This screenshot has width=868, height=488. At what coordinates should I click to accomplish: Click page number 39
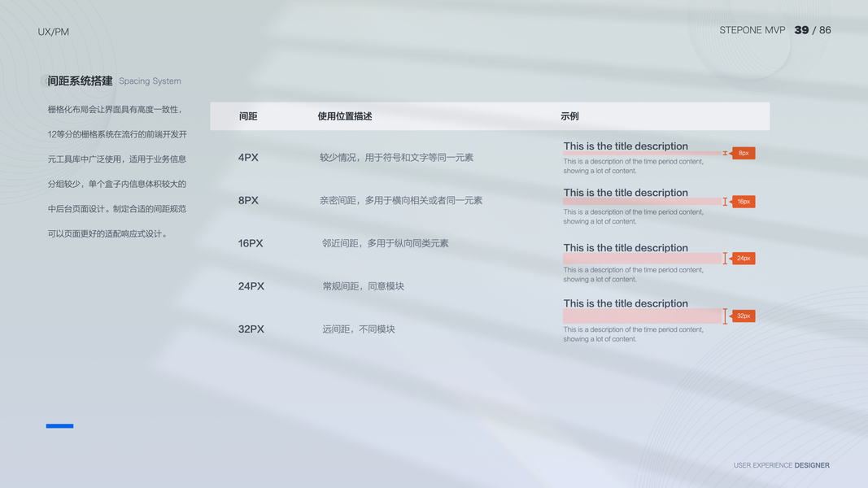click(x=801, y=30)
